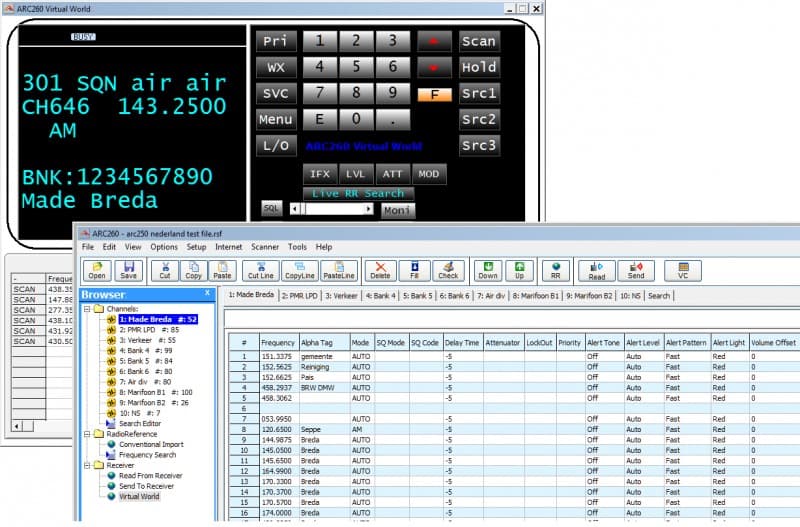Click scroll left arrow in Virtual World list
800x527 pixels.
[17, 425]
